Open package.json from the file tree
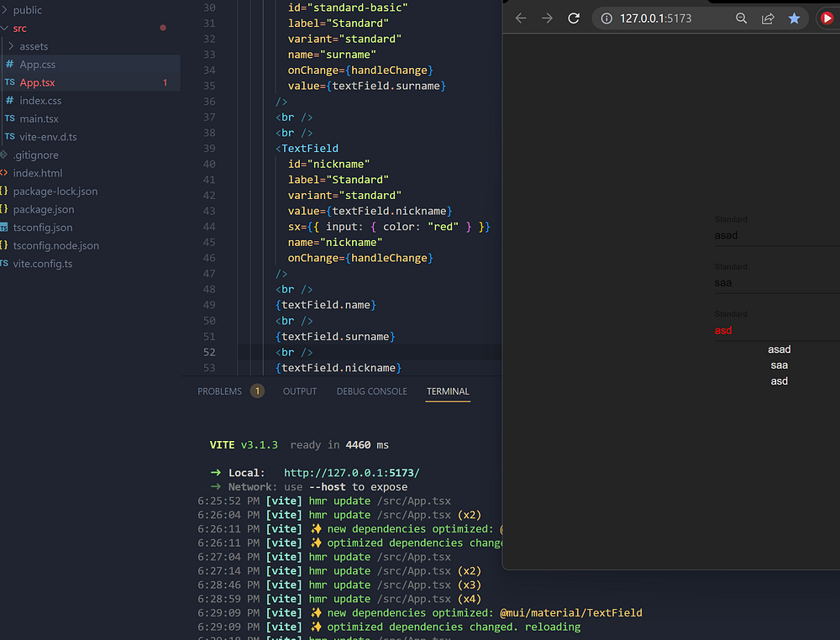This screenshot has height=640, width=840. (x=43, y=209)
